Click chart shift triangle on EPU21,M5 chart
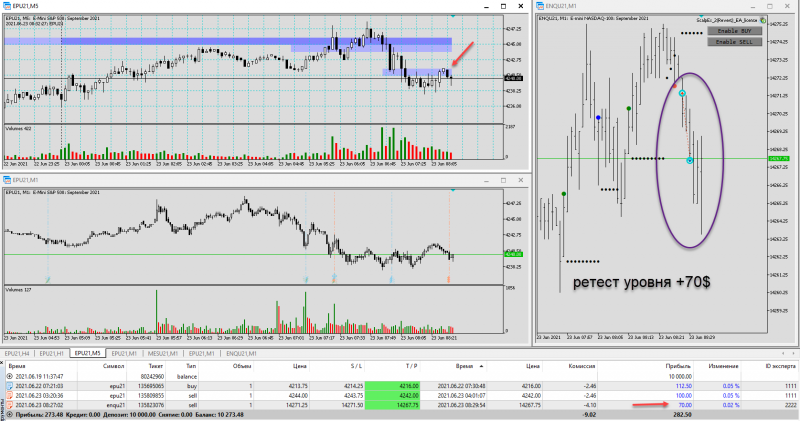800x421 pixels. coord(453,16)
